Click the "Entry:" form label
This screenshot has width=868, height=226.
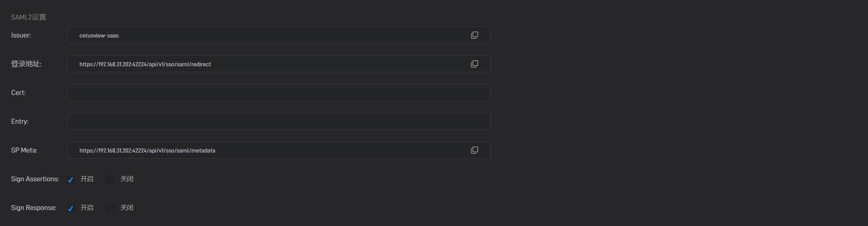(x=20, y=121)
